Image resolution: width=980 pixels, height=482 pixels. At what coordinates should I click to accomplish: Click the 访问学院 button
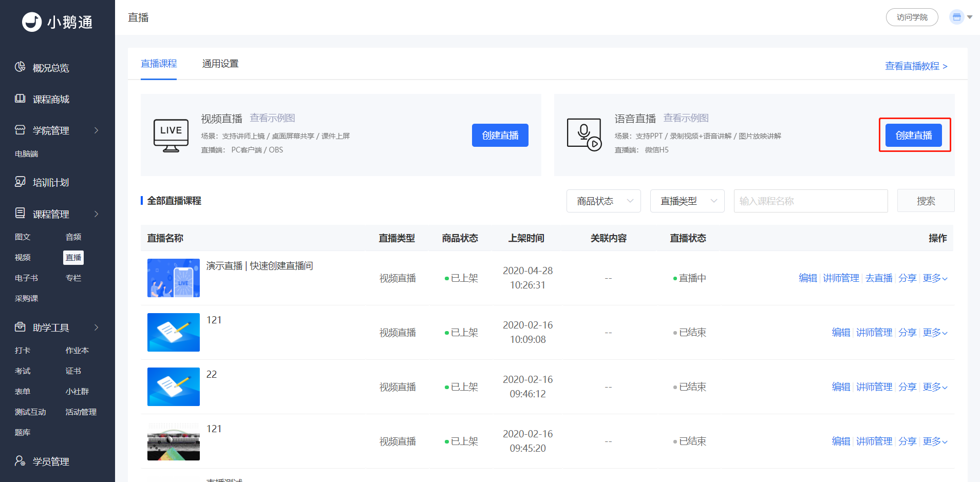[x=912, y=17]
